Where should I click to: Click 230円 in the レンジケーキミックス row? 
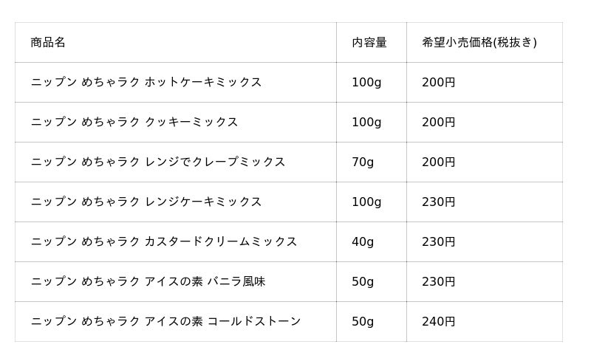pyautogui.click(x=438, y=202)
